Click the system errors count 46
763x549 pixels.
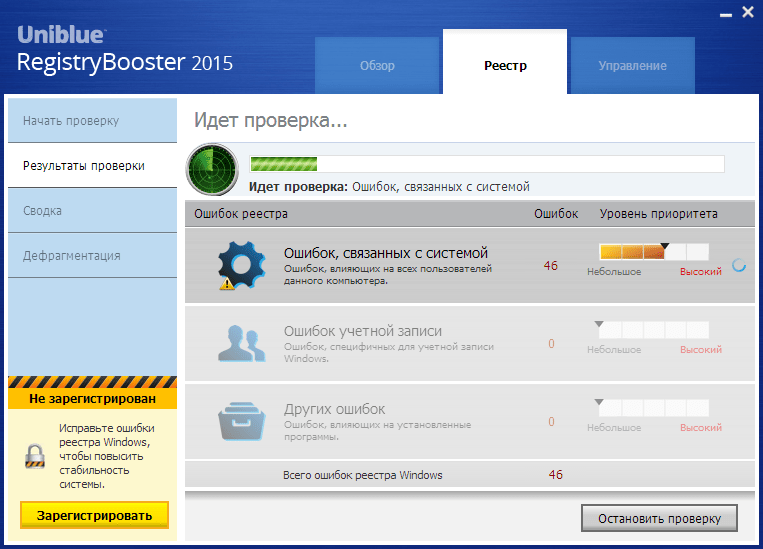[x=551, y=266]
